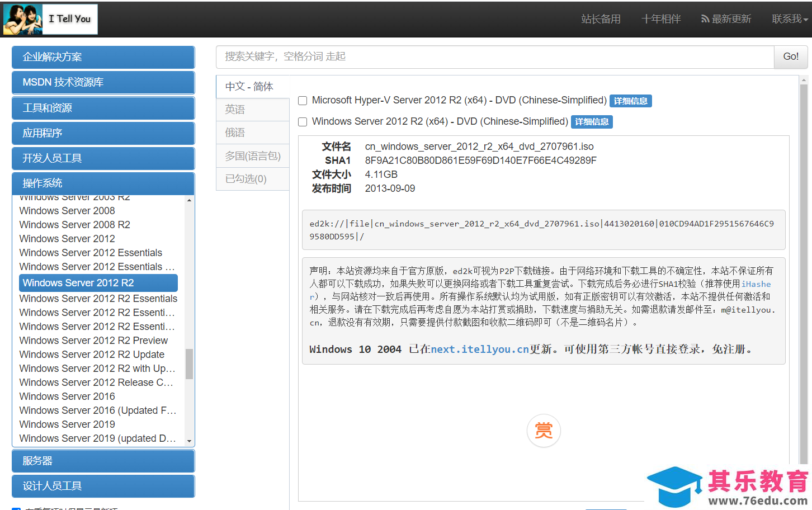Click the file name cn_windows_server_2012_r2_x64_dvd_2707961.iso
This screenshot has width=812, height=510.
479,147
